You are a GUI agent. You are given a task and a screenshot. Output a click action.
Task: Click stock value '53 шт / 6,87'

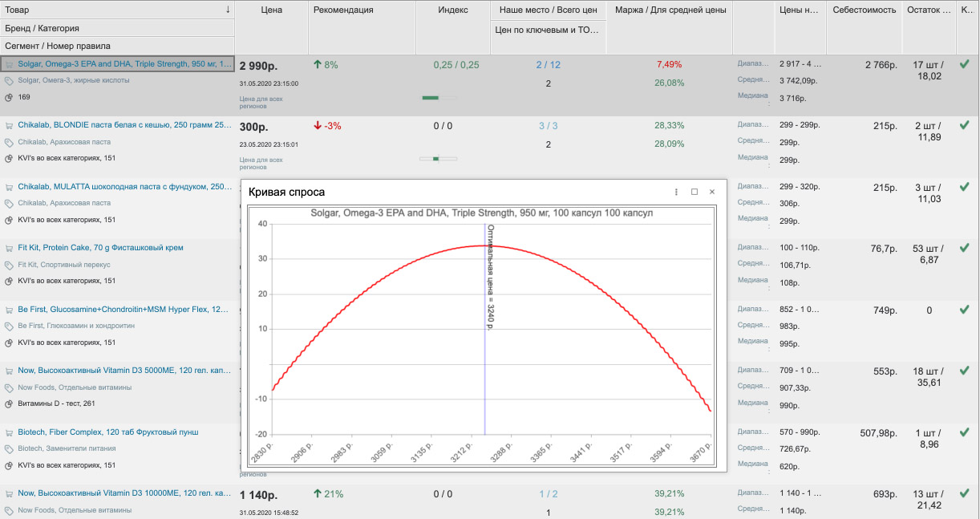(x=929, y=254)
